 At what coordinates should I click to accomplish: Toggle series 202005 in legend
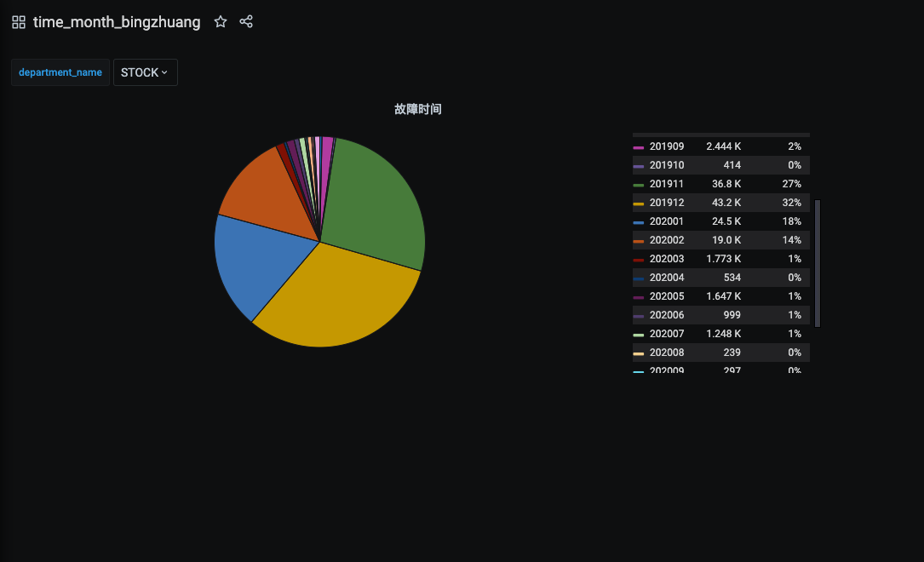click(x=667, y=296)
